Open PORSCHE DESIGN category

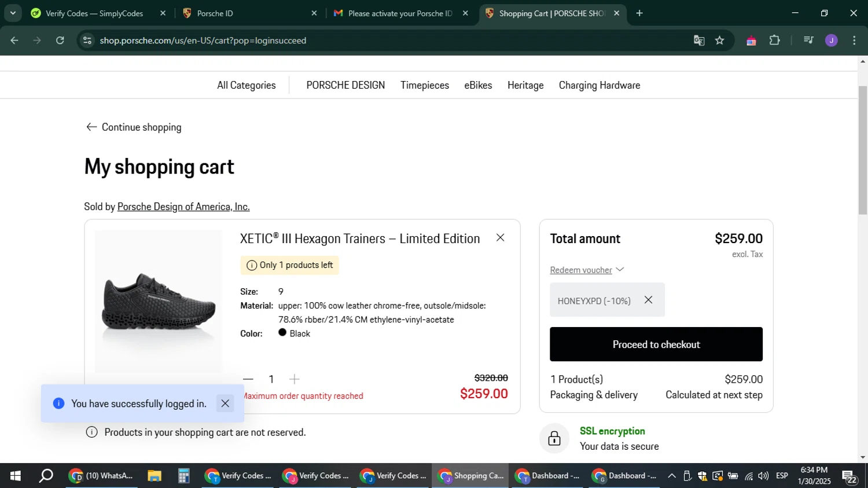tap(345, 85)
